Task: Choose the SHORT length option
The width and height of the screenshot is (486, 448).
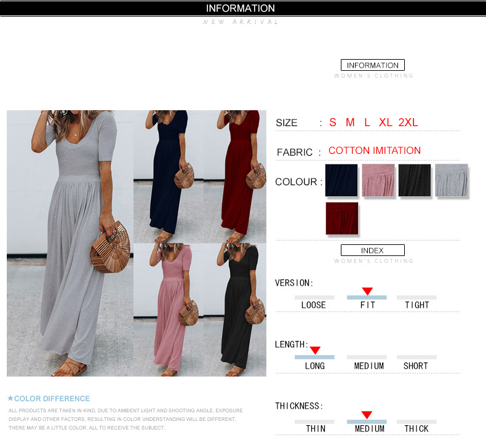Action: click(416, 366)
